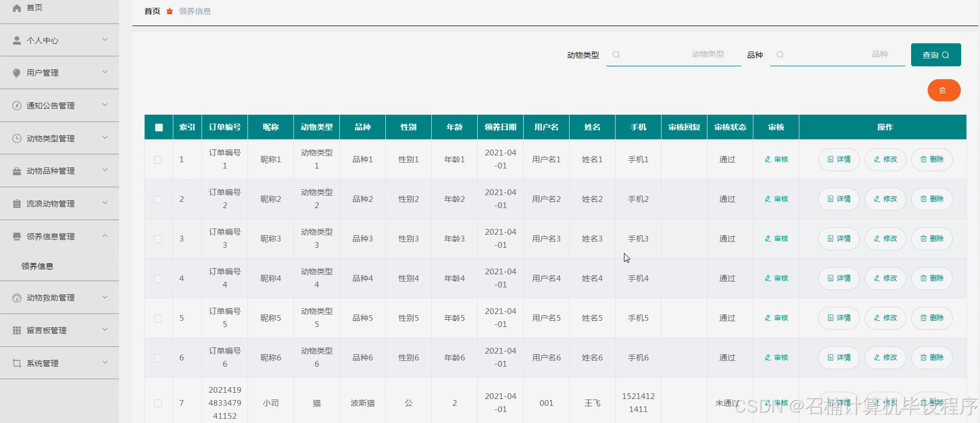This screenshot has width=980, height=423.
Task: Click the gauge icon beside 动物救助管理
Action: (x=17, y=298)
